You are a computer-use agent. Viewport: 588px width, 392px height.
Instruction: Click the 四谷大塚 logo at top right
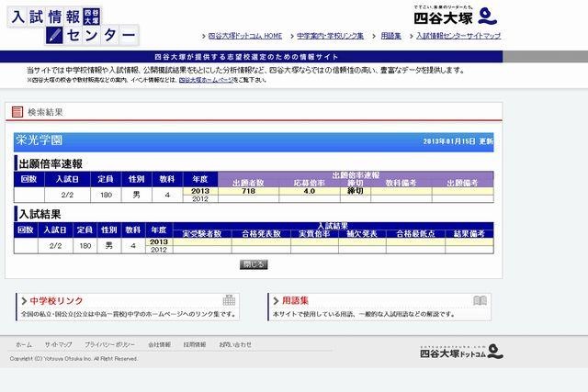tap(456, 16)
